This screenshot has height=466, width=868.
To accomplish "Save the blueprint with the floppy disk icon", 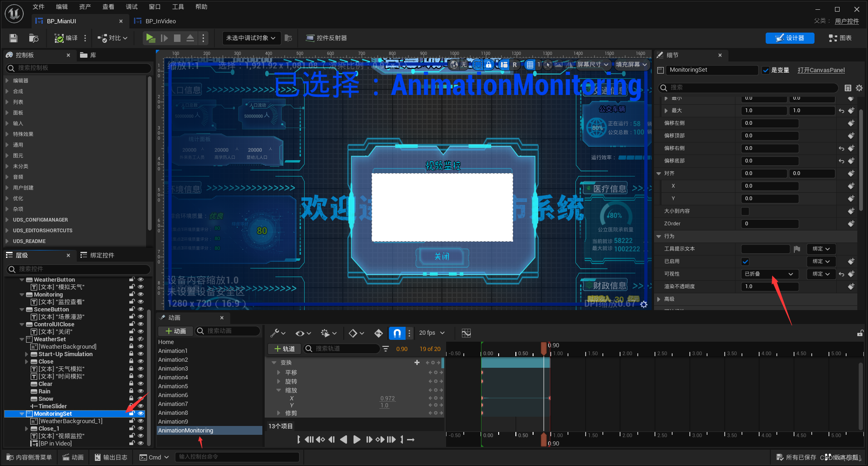I will pyautogui.click(x=13, y=38).
